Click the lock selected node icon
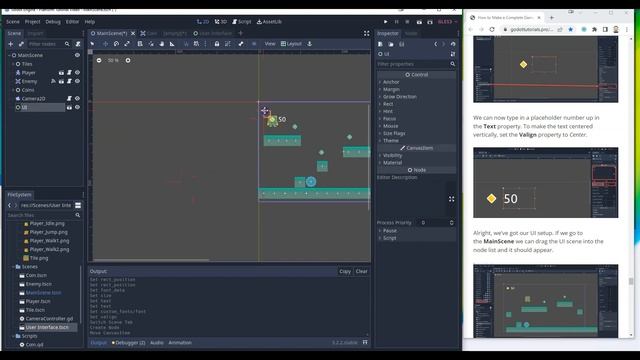 click(x=217, y=44)
